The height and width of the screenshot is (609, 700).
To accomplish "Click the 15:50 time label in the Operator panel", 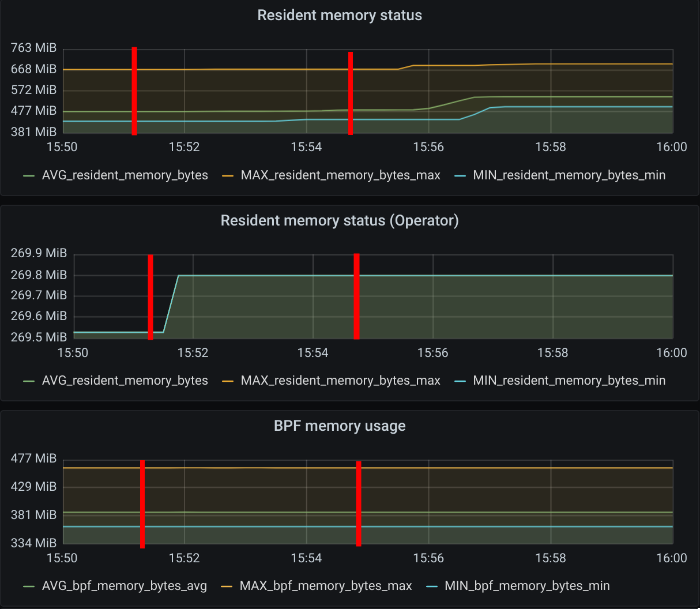I will [x=73, y=352].
